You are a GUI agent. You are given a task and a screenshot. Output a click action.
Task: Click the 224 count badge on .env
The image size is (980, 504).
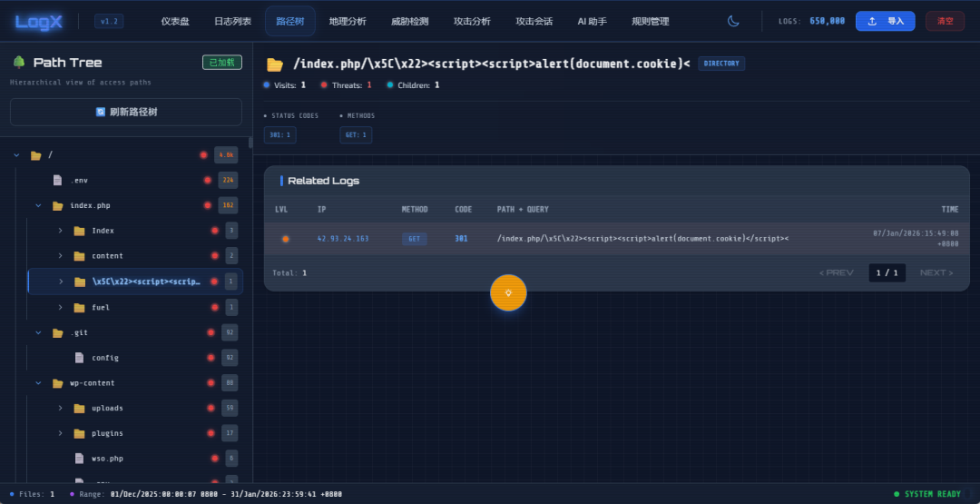228,180
